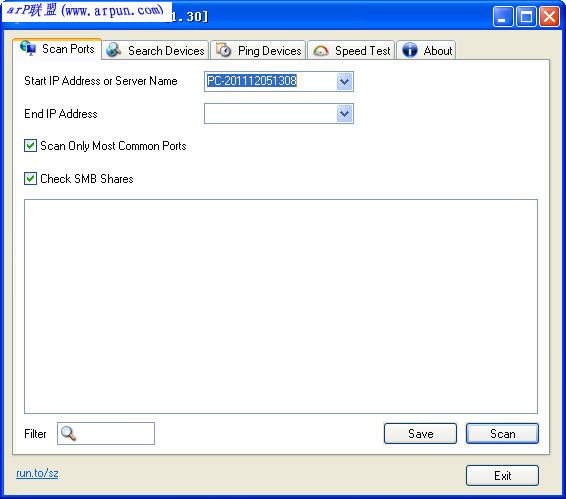566x499 pixels.
Task: Click the Ping Devices stopwatch icon
Action: point(223,50)
